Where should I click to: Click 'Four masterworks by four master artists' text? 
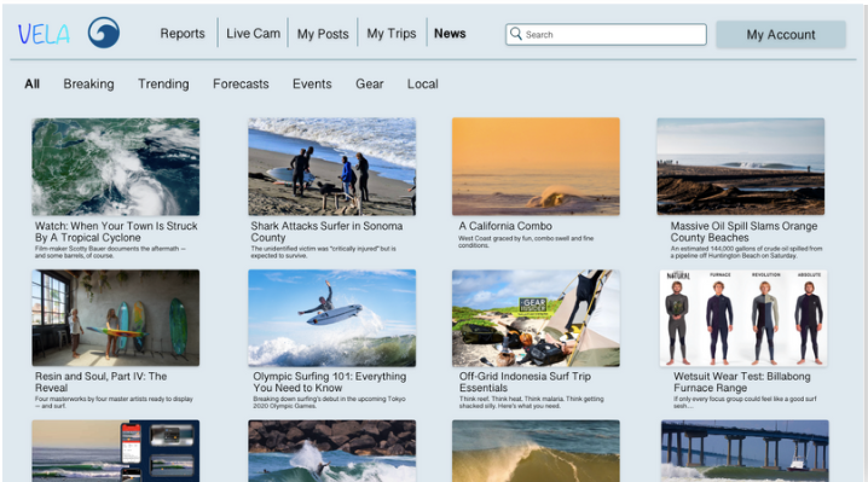pyautogui.click(x=114, y=402)
